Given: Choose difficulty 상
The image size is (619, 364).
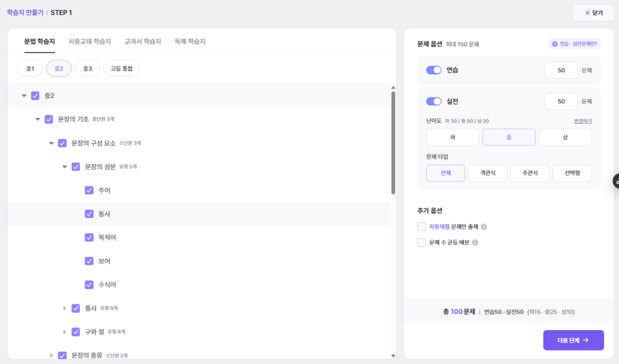Looking at the screenshot, I should click(x=565, y=137).
